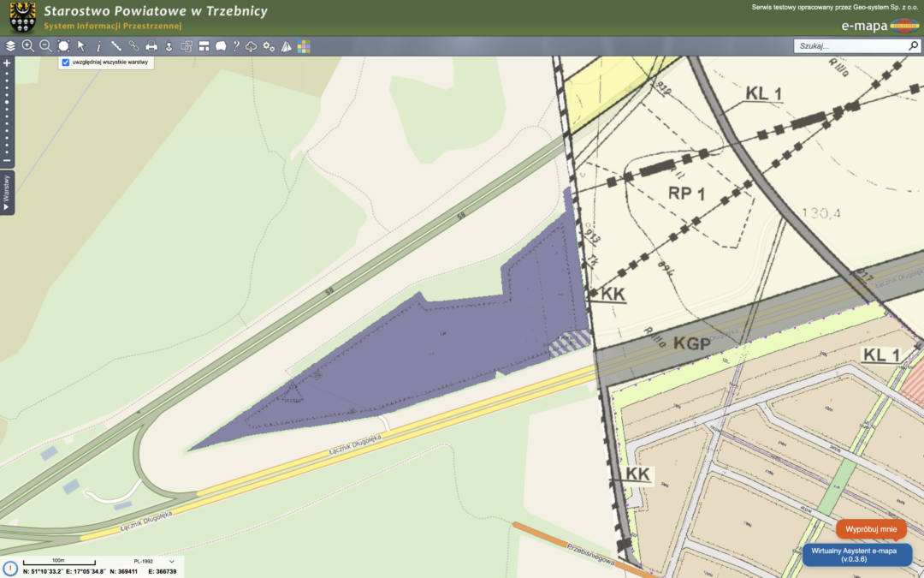Image resolution: width=924 pixels, height=578 pixels.
Task: Open the settings gears icon
Action: pyautogui.click(x=269, y=46)
